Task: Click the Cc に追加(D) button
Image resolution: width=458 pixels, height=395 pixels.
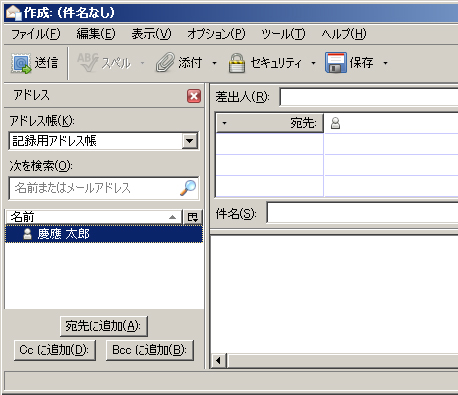Action: 55,350
